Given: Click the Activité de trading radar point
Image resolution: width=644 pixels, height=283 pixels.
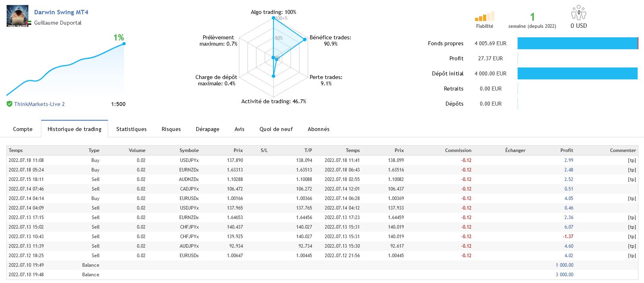Looking at the screenshot, I should click(x=274, y=76).
